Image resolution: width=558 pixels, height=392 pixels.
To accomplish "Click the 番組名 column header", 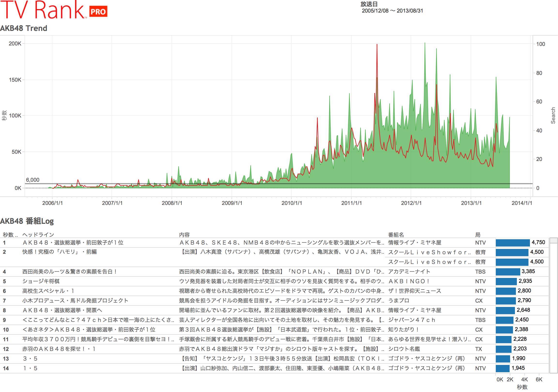I will coord(396,234).
